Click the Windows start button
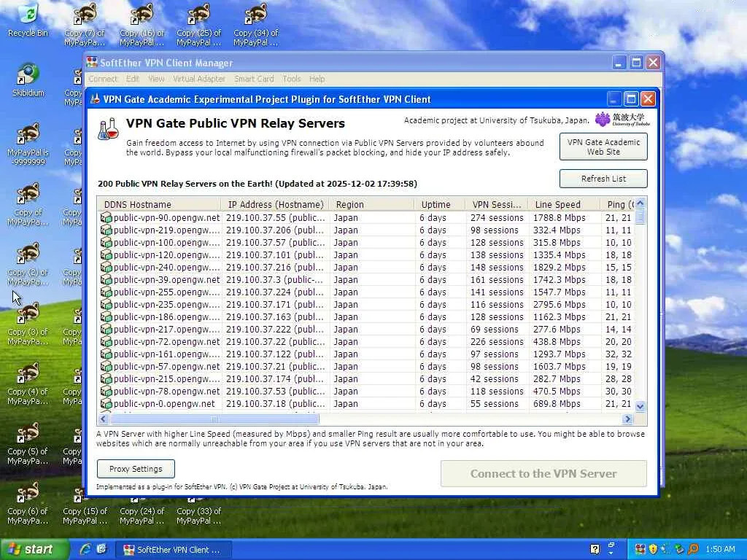 [34, 549]
